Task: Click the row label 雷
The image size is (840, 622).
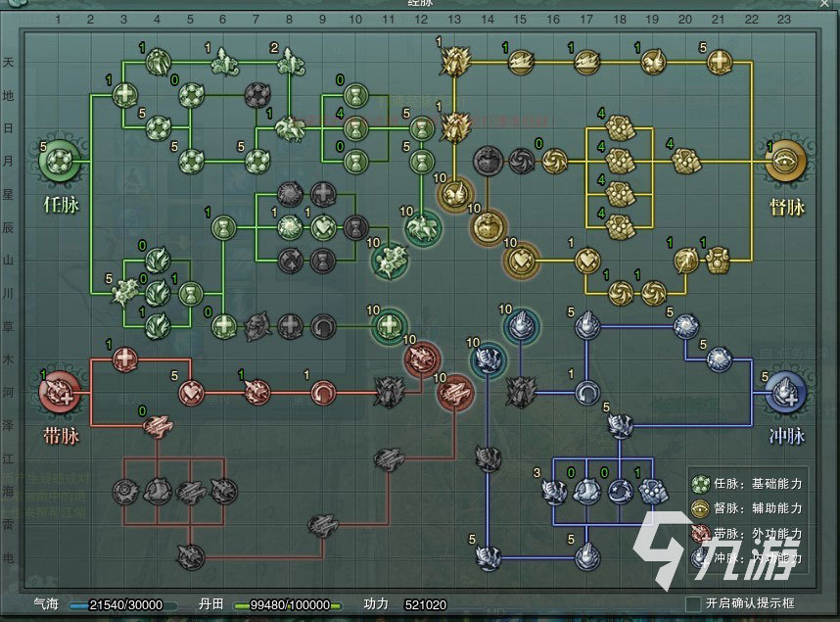Action: pyautogui.click(x=8, y=524)
